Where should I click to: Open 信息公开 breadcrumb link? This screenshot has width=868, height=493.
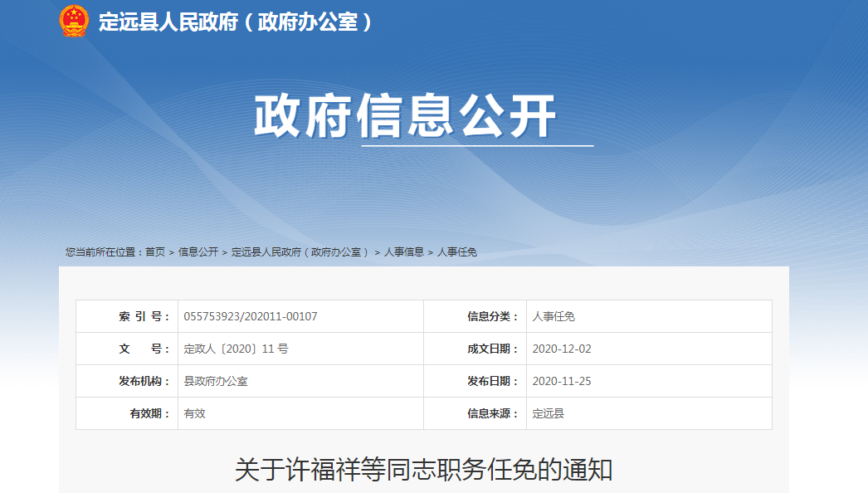click(198, 252)
